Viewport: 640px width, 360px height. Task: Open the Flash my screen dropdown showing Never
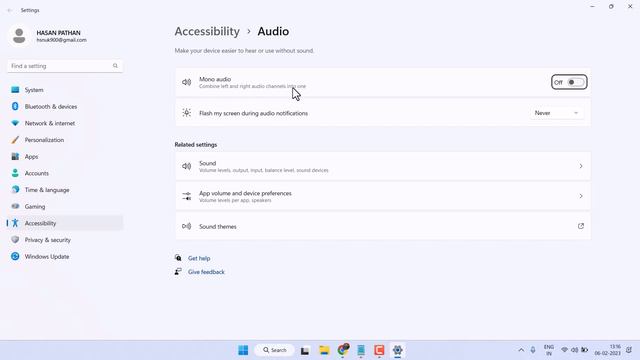click(x=556, y=113)
